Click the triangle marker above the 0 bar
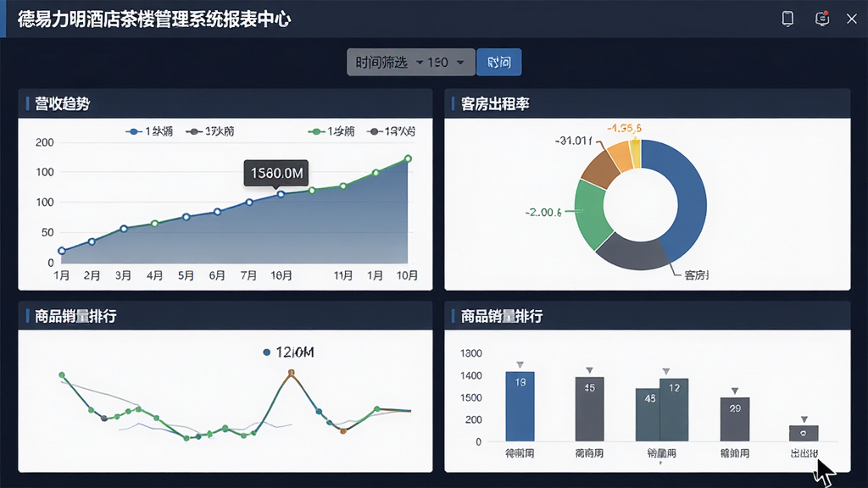The width and height of the screenshot is (868, 488). pos(804,419)
